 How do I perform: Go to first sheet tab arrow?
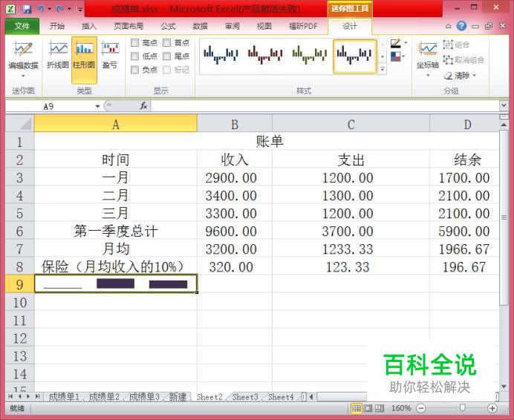[x=10, y=396]
